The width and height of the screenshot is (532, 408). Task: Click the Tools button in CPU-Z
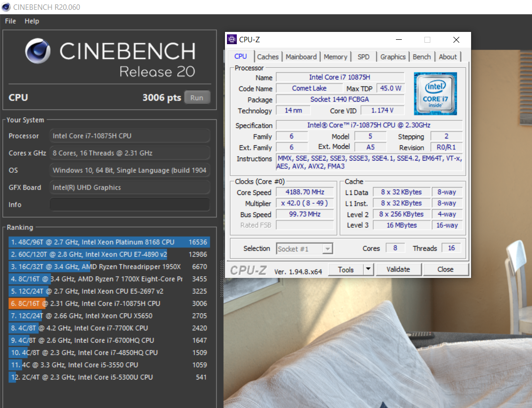(346, 270)
